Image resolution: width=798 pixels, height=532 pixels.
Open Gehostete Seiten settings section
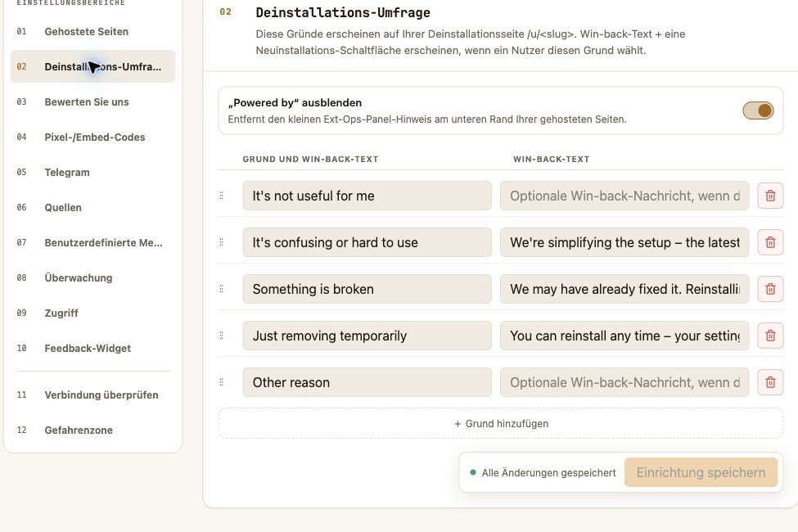[92, 32]
